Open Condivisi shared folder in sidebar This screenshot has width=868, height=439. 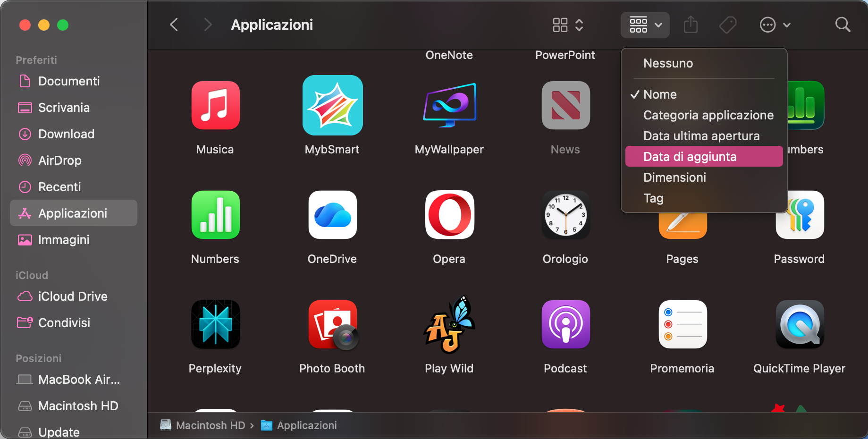point(74,323)
